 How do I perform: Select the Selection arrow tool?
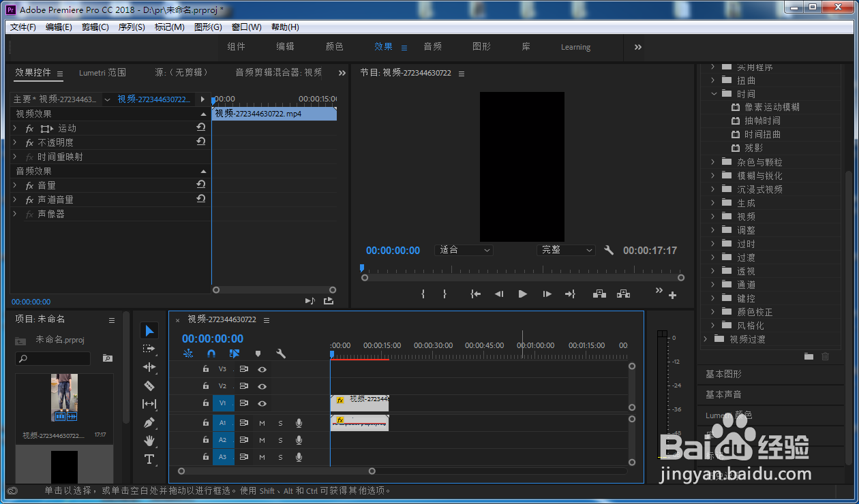coord(149,330)
